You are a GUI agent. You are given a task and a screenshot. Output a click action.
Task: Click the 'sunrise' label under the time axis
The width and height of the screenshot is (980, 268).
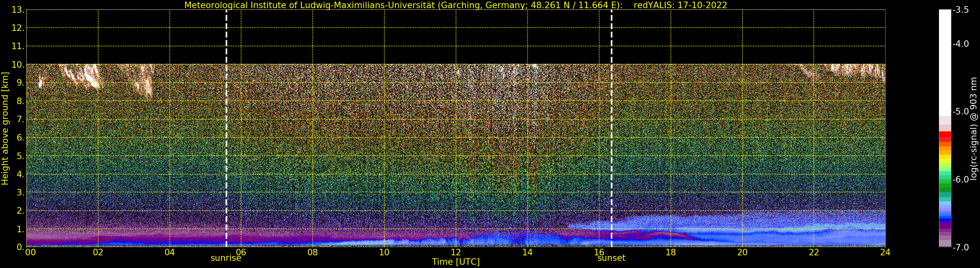(x=226, y=258)
